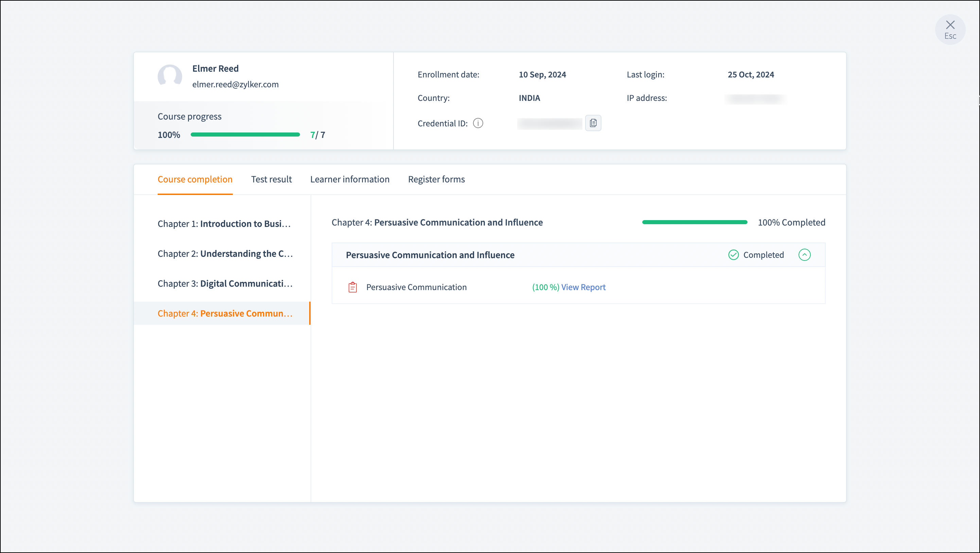Click the green Completed checkmark icon
The height and width of the screenshot is (553, 980).
click(x=733, y=255)
